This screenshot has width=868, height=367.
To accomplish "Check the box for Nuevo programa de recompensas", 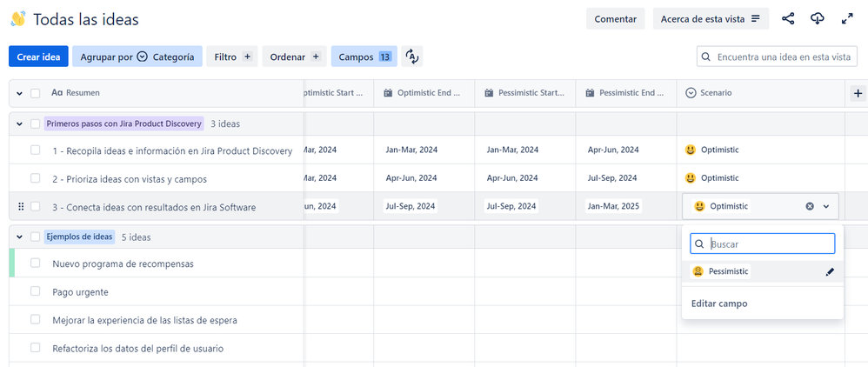I will tap(36, 263).
